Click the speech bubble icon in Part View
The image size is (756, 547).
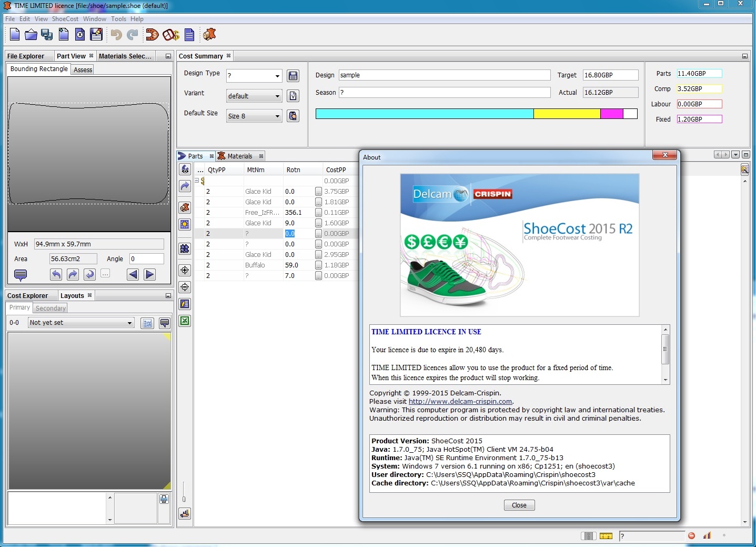(21, 275)
